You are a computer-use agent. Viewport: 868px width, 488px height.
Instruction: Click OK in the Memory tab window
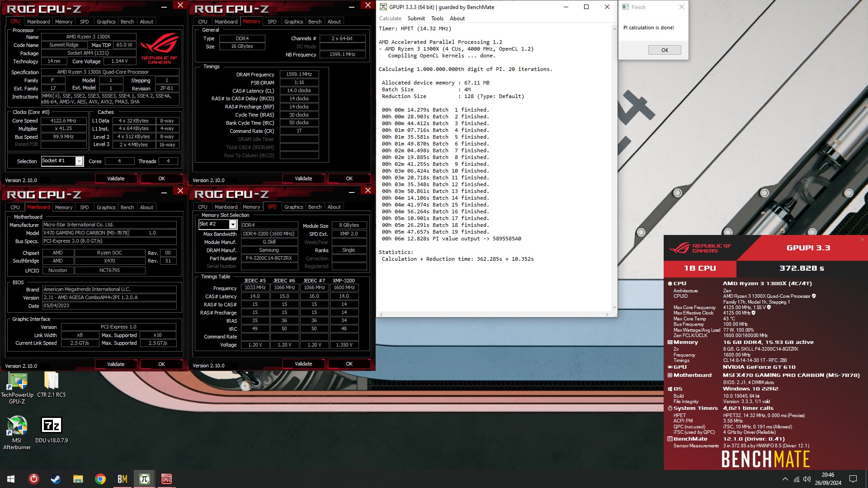[x=349, y=178]
